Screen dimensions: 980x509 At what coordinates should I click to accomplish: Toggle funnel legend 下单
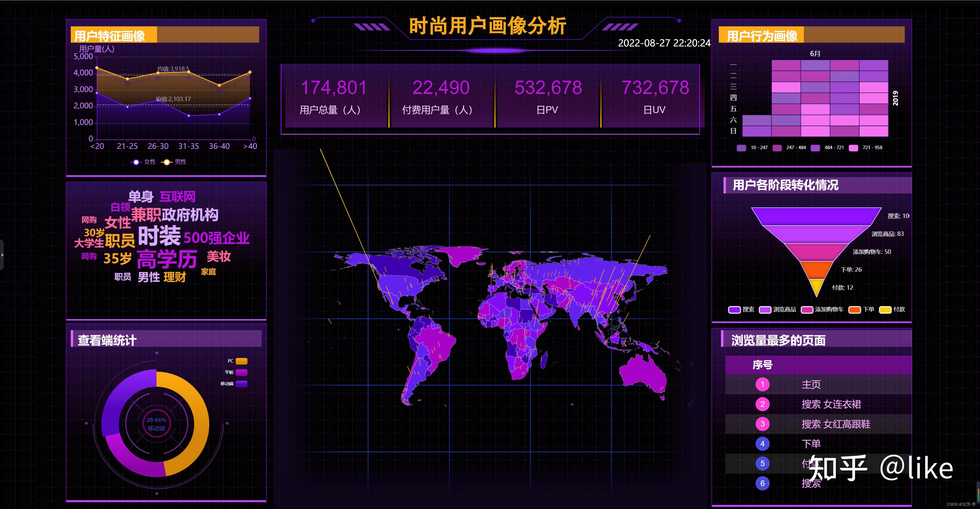[861, 309]
